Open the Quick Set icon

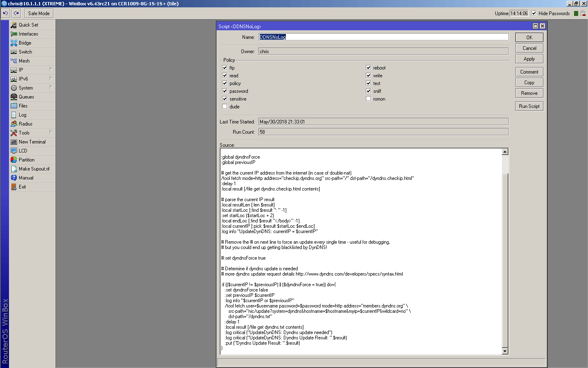point(14,25)
